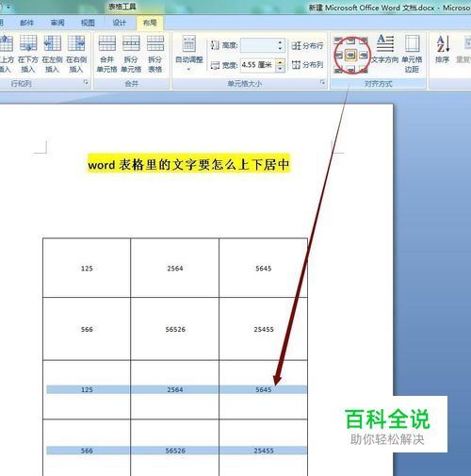The width and height of the screenshot is (471, 476).
Task: Align cell text center right
Action: point(364,56)
